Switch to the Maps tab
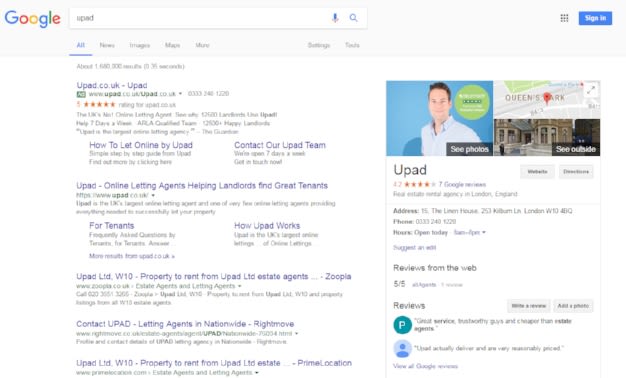The image size is (626, 378). pos(172,45)
